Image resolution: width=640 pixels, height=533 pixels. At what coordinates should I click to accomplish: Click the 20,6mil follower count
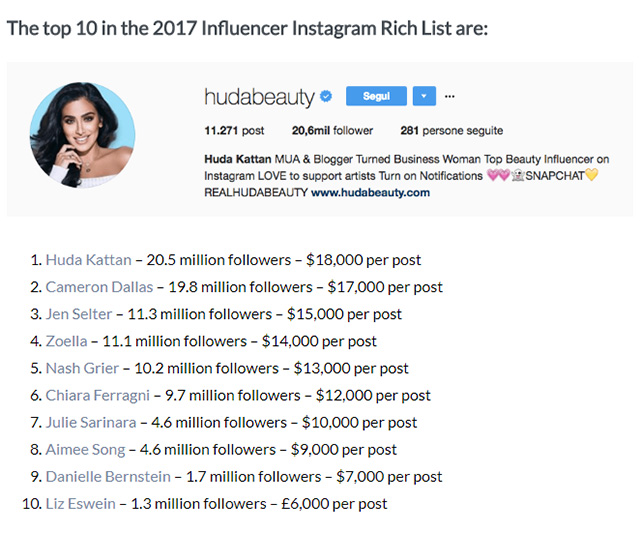[x=332, y=130]
